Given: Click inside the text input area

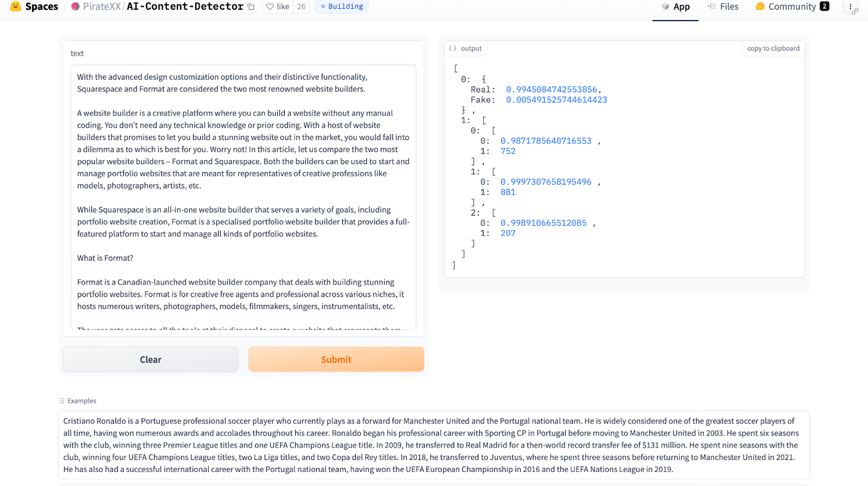Looking at the screenshot, I should (x=243, y=197).
